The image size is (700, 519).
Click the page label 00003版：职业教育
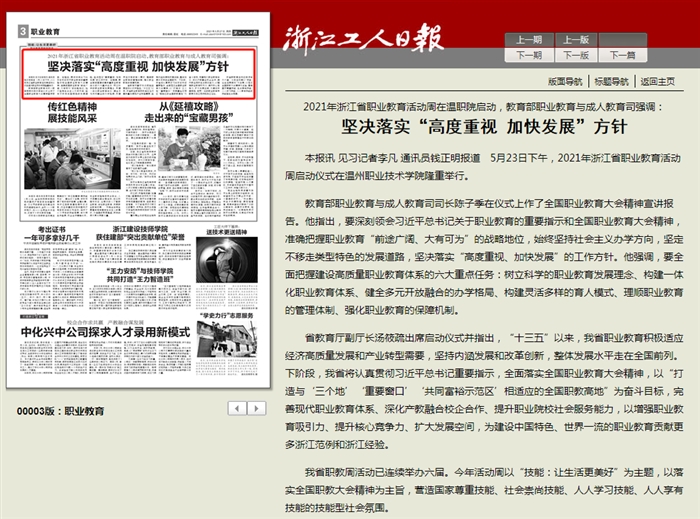(60, 411)
